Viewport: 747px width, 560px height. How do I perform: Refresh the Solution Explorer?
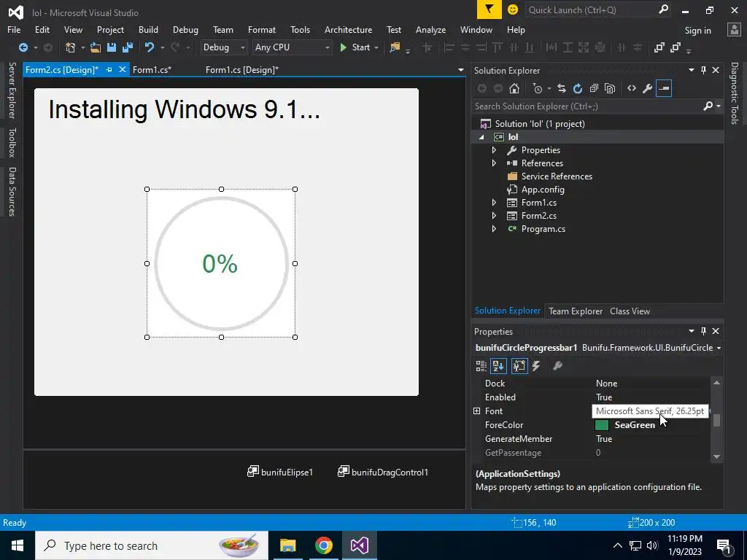click(578, 88)
